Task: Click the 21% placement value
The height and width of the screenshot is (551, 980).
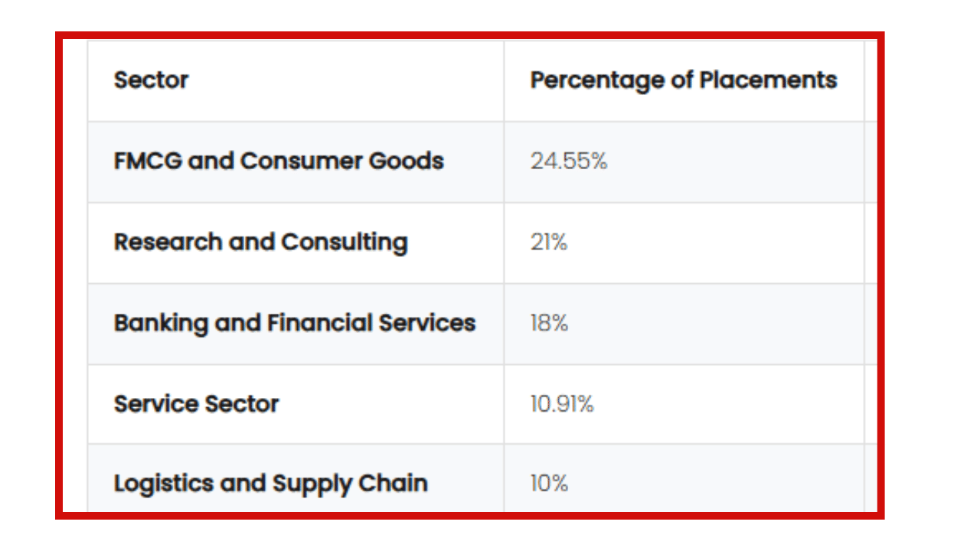Action: point(548,243)
